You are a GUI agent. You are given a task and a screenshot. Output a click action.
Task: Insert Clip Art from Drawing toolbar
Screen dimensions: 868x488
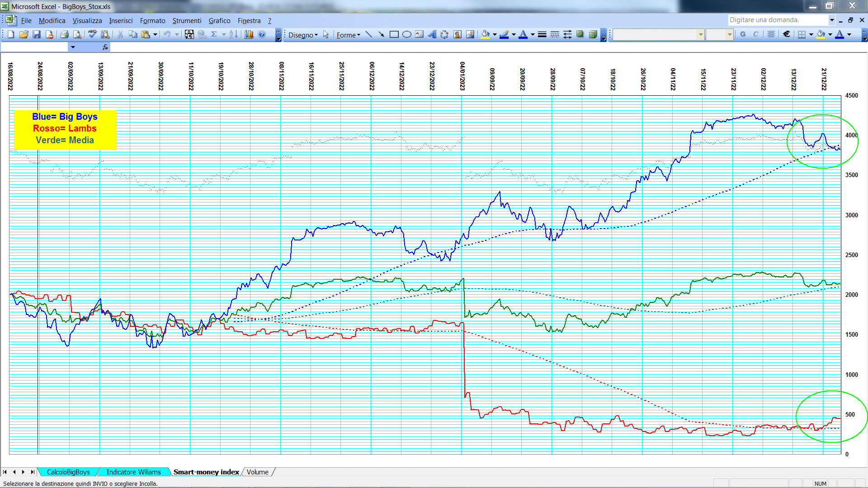point(458,35)
